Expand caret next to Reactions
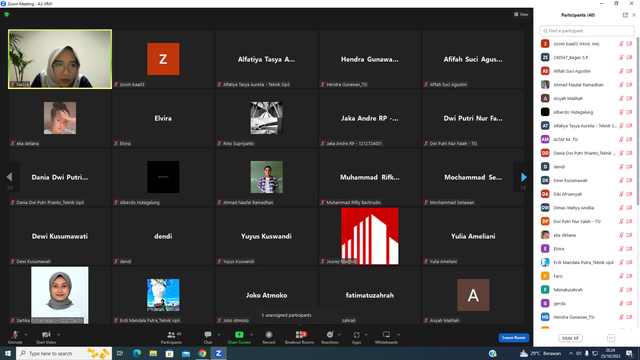Screen dimensions: 640x360 coord(339,335)
